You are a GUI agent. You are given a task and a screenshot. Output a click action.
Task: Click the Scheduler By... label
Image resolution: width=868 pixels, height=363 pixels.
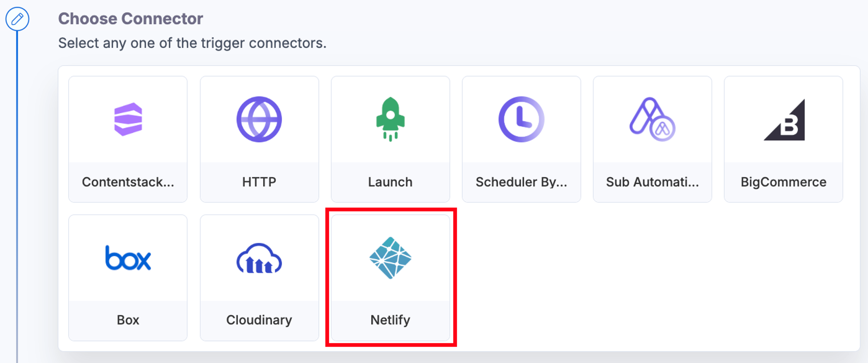tap(521, 182)
